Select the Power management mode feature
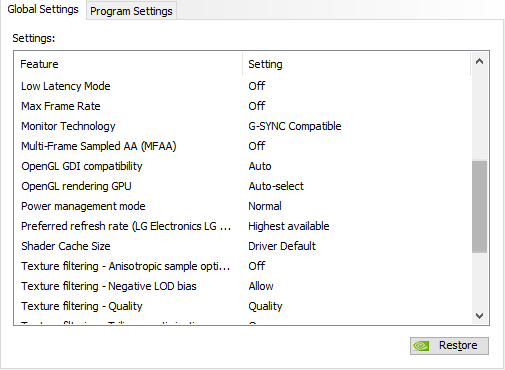505x370 pixels. click(83, 206)
